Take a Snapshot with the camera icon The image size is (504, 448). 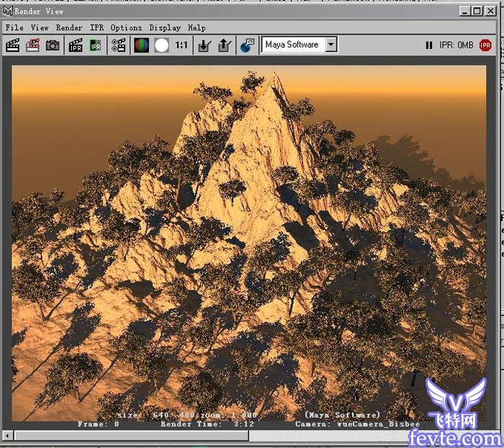point(53,45)
